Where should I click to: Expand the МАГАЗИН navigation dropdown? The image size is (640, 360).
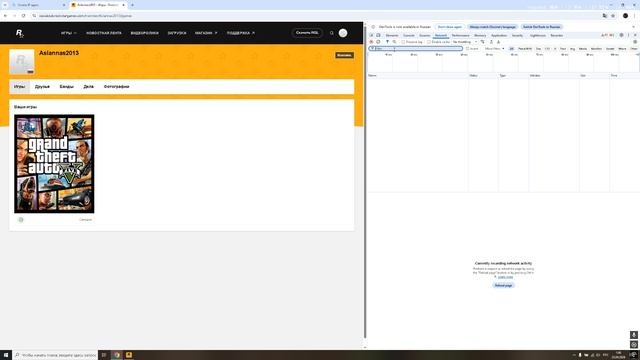(206, 33)
